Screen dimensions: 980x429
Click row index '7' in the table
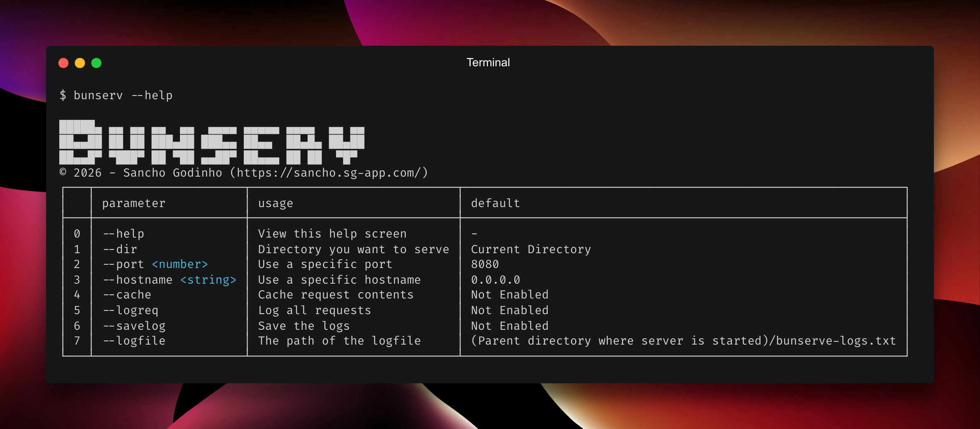click(x=77, y=341)
